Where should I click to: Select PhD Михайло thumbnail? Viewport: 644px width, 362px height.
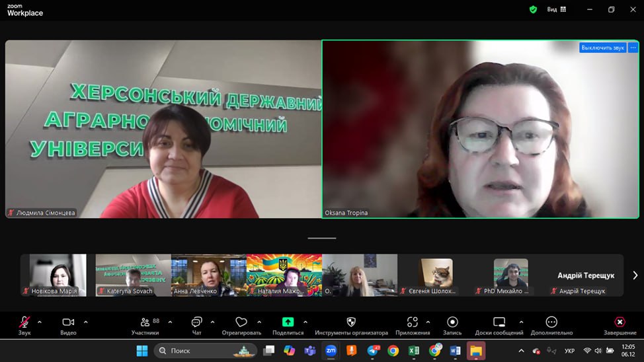tap(510, 275)
